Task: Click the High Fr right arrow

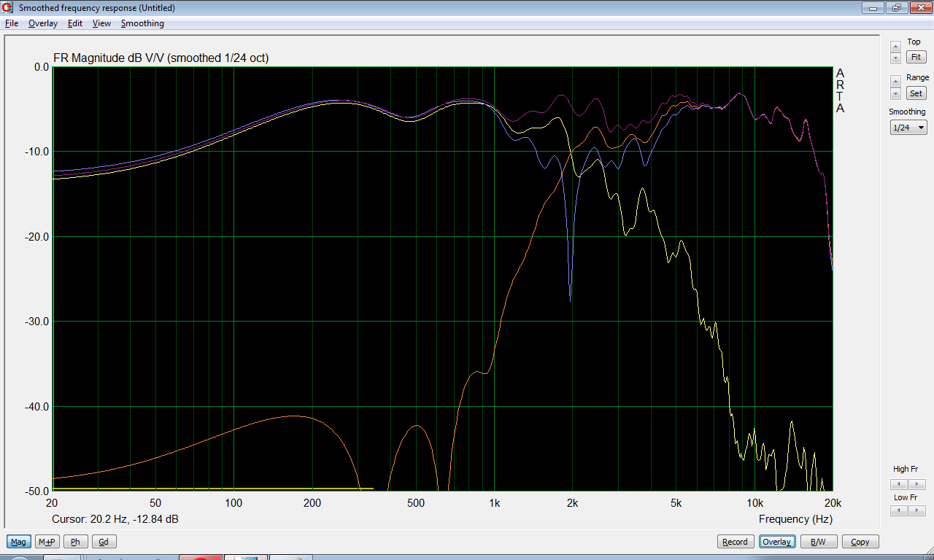Action: click(917, 484)
